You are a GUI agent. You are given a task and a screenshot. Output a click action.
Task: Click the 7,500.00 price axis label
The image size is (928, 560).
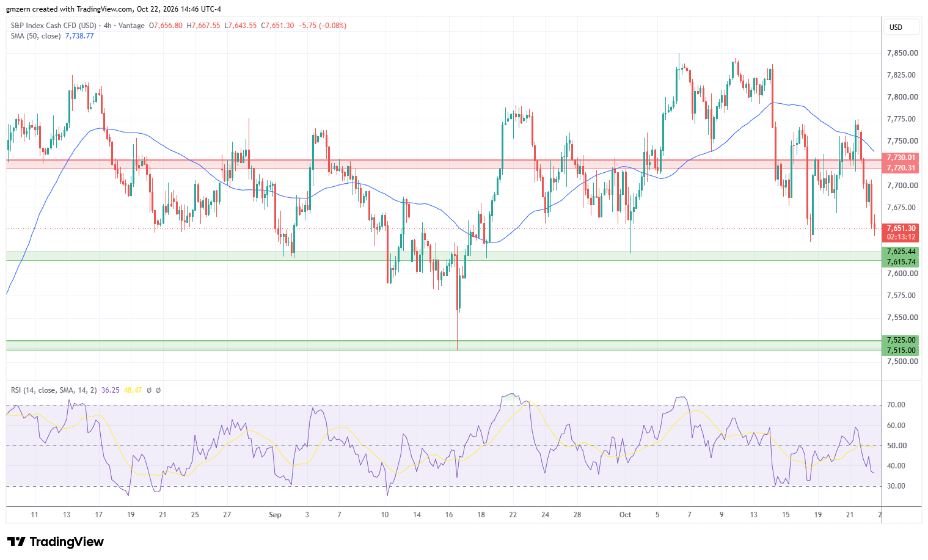coord(902,362)
